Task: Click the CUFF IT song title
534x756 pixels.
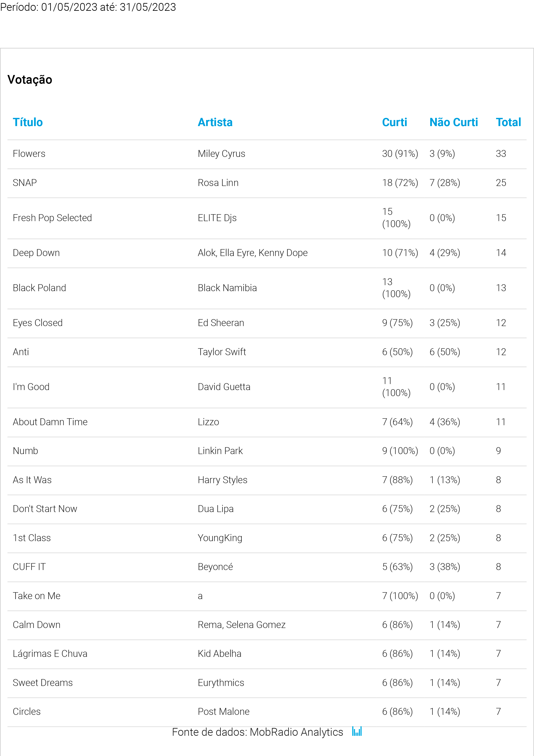Action: [29, 567]
